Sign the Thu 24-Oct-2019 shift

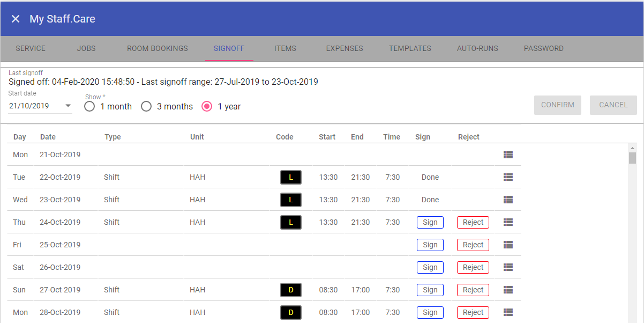pos(430,222)
